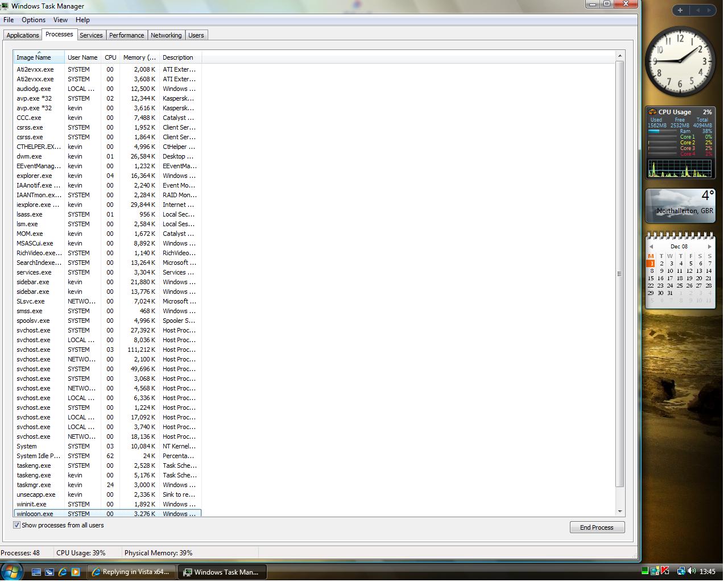
Task: Select the explorer.exe process row
Action: click(x=107, y=176)
